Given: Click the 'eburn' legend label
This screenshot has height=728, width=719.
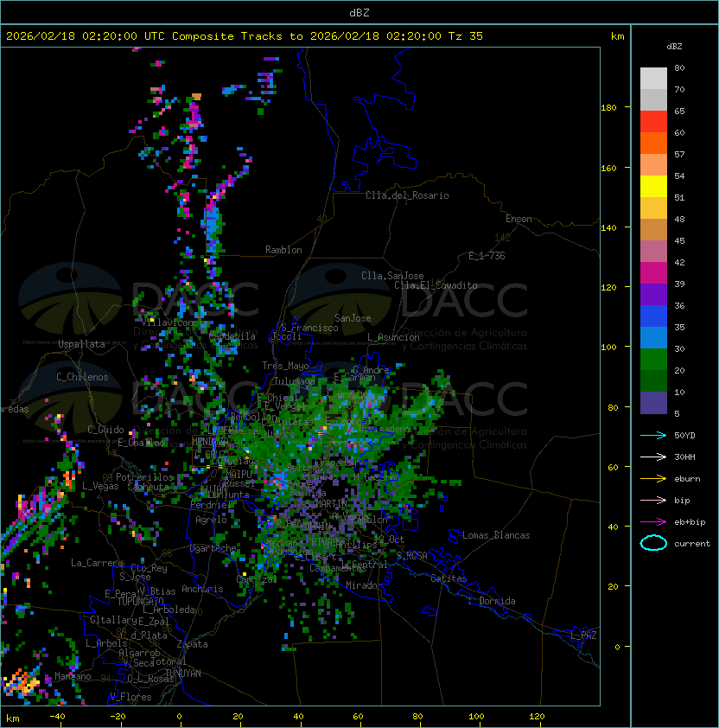Looking at the screenshot, I should pyautogui.click(x=687, y=479).
